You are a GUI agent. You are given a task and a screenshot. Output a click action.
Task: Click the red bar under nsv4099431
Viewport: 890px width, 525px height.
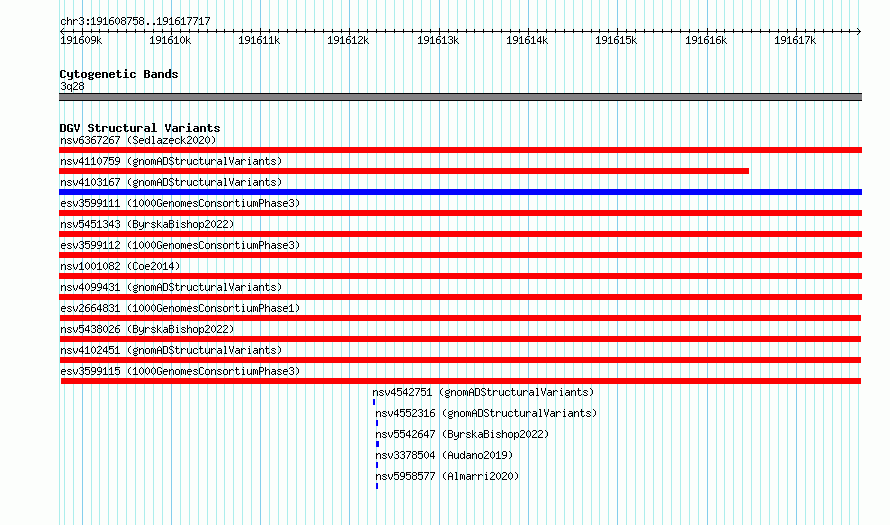[460, 297]
